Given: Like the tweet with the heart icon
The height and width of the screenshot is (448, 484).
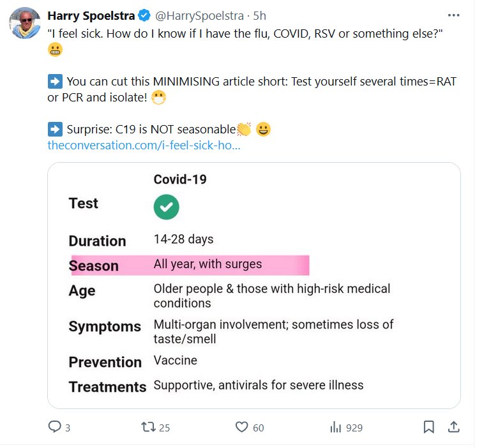Looking at the screenshot, I should tap(242, 427).
